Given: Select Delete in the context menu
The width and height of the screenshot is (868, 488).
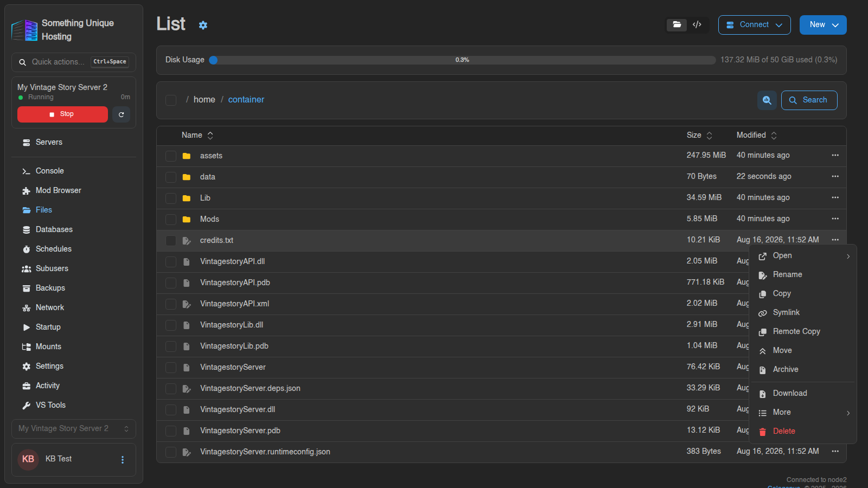Looking at the screenshot, I should [x=803, y=432].
